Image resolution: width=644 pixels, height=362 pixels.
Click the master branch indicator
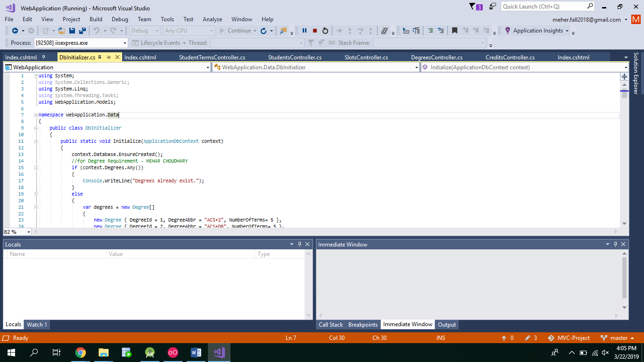click(x=617, y=338)
